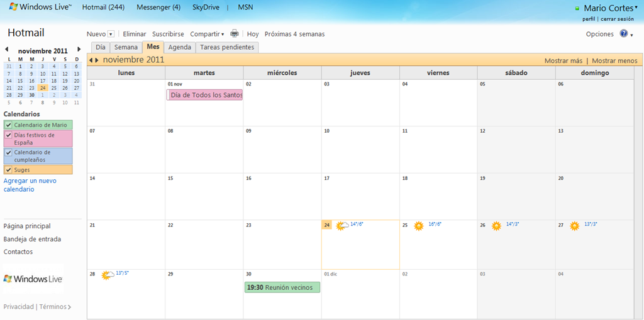Open Bandeja de entrada link
Screen dimensions: 644x320
pos(32,239)
